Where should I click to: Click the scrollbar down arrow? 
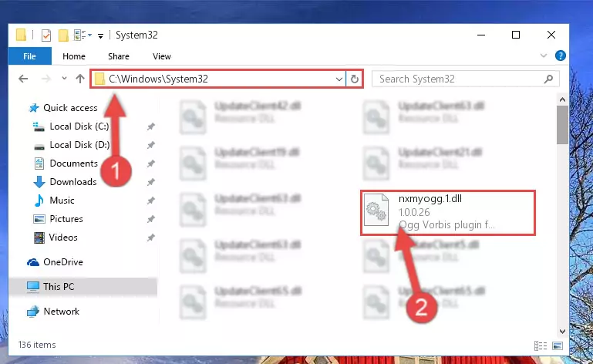tap(562, 332)
